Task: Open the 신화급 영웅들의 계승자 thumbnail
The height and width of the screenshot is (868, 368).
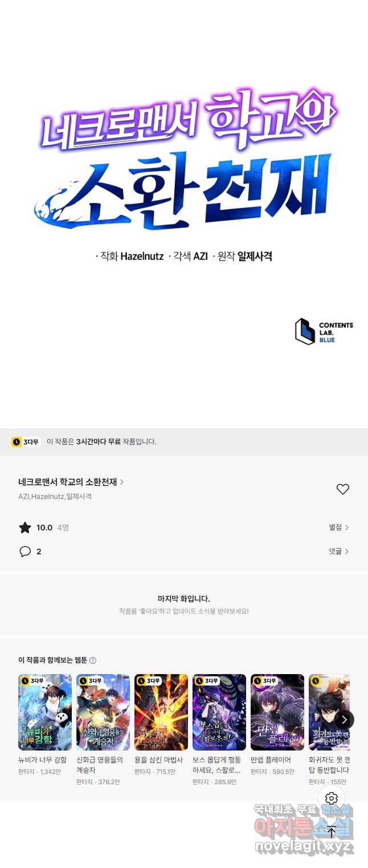Action: tap(103, 712)
